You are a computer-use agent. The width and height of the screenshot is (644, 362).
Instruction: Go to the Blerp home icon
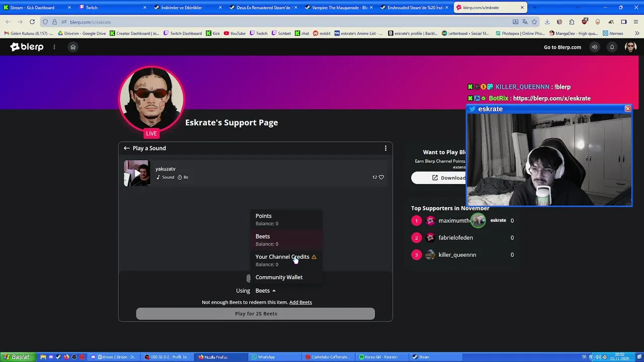(x=73, y=47)
